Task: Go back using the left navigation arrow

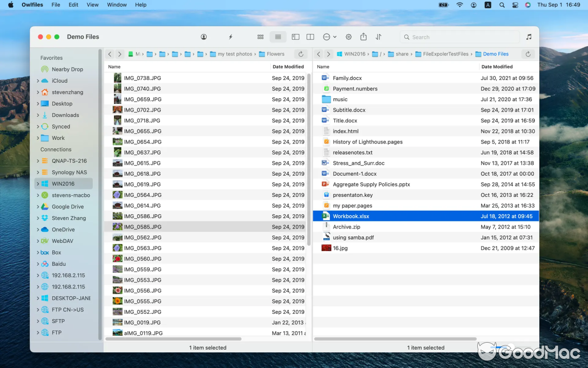Action: [110, 54]
